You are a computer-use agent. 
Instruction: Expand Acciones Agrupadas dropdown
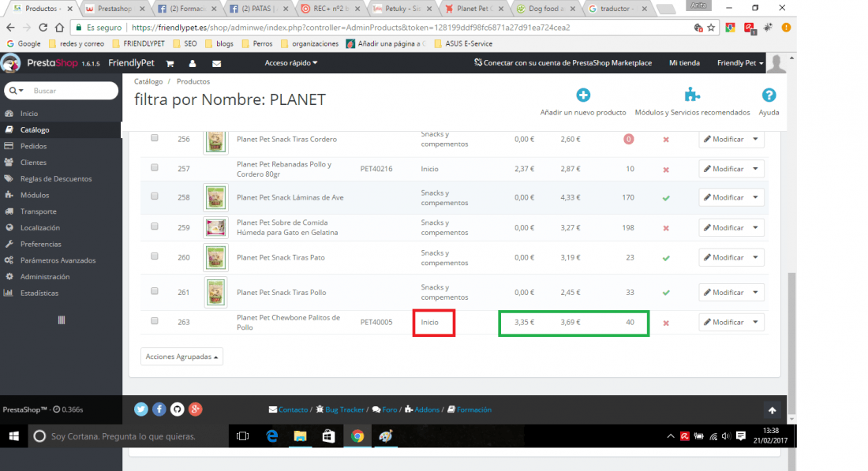(181, 357)
